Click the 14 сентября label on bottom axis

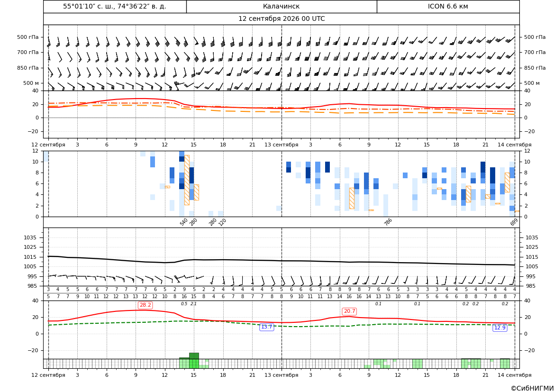(x=515, y=375)
